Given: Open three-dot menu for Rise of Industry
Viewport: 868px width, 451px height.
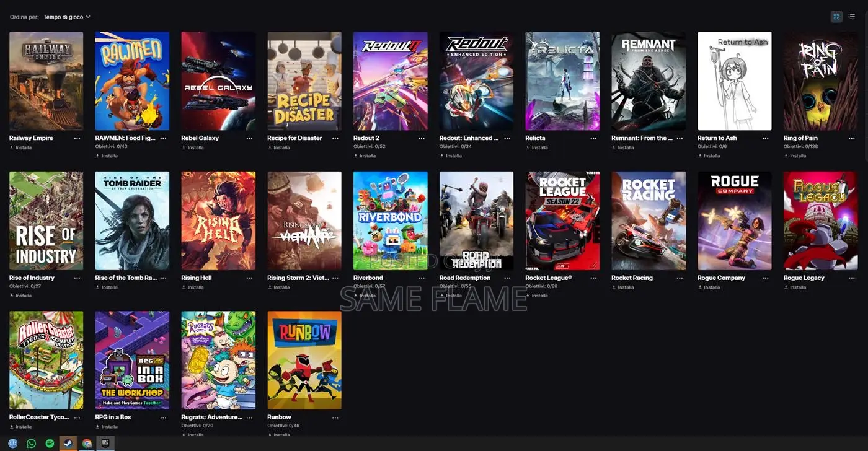Looking at the screenshot, I should tap(77, 278).
